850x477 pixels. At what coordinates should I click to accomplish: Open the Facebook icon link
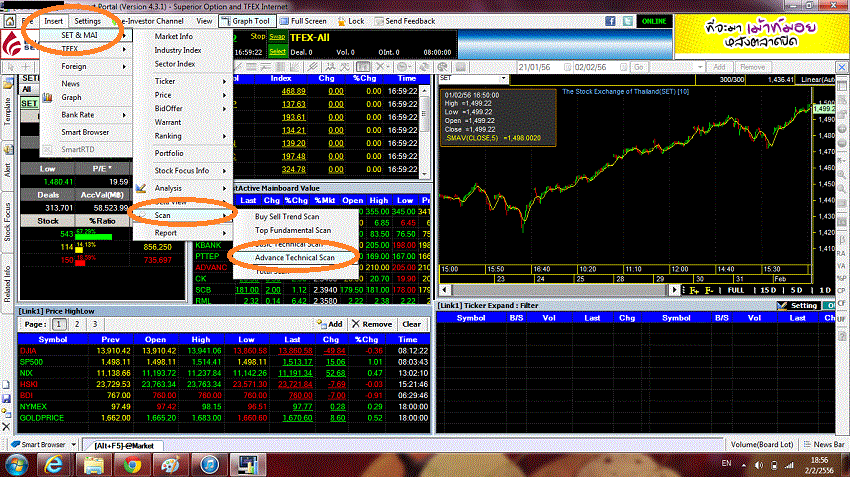[610, 21]
